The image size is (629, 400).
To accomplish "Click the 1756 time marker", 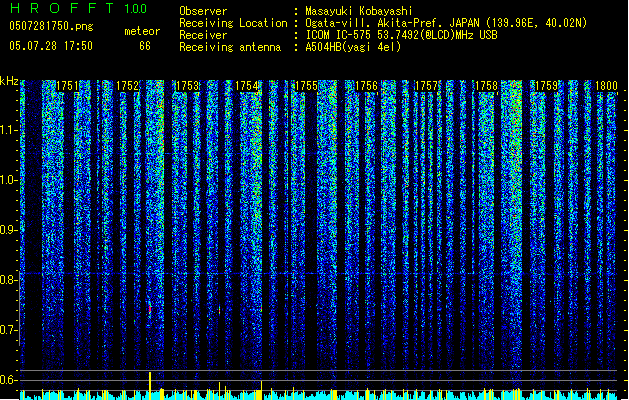I will pos(366,86).
